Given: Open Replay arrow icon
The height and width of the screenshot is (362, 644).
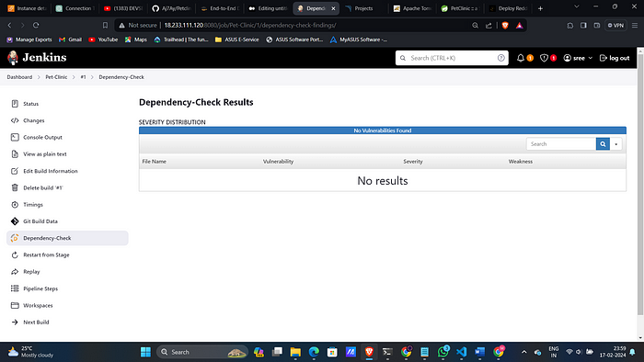Looking at the screenshot, I should [x=15, y=272].
